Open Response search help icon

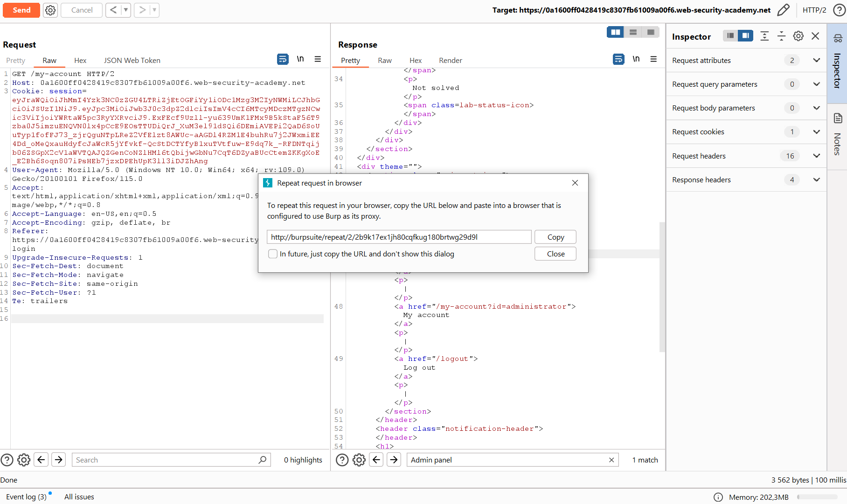click(342, 460)
